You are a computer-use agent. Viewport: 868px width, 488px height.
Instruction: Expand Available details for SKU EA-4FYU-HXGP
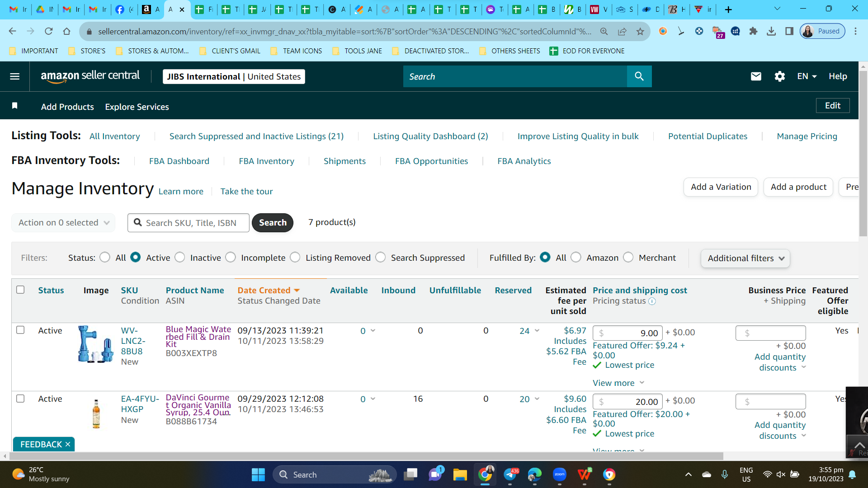tap(373, 399)
